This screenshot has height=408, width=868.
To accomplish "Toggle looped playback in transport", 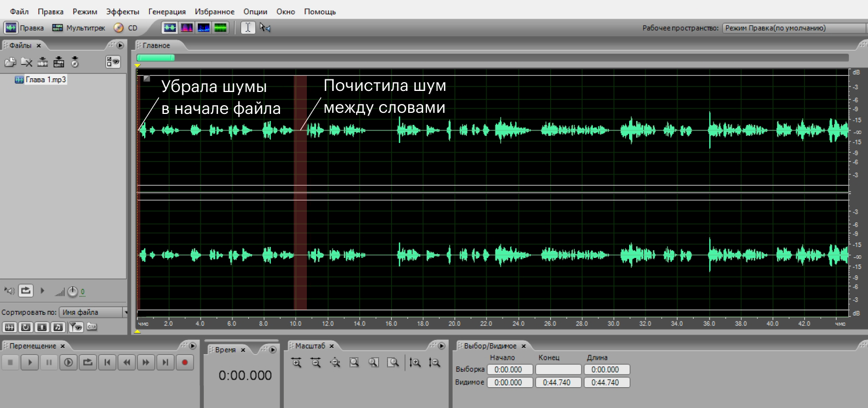I will [x=88, y=362].
